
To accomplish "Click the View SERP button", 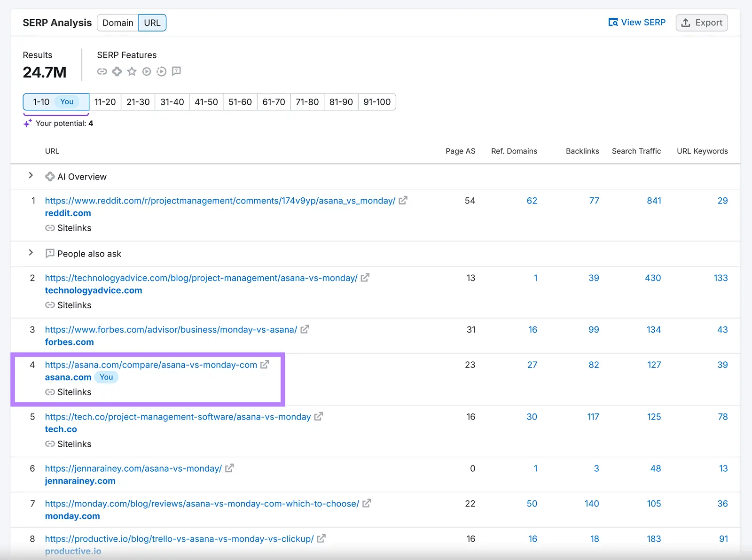I will [637, 22].
